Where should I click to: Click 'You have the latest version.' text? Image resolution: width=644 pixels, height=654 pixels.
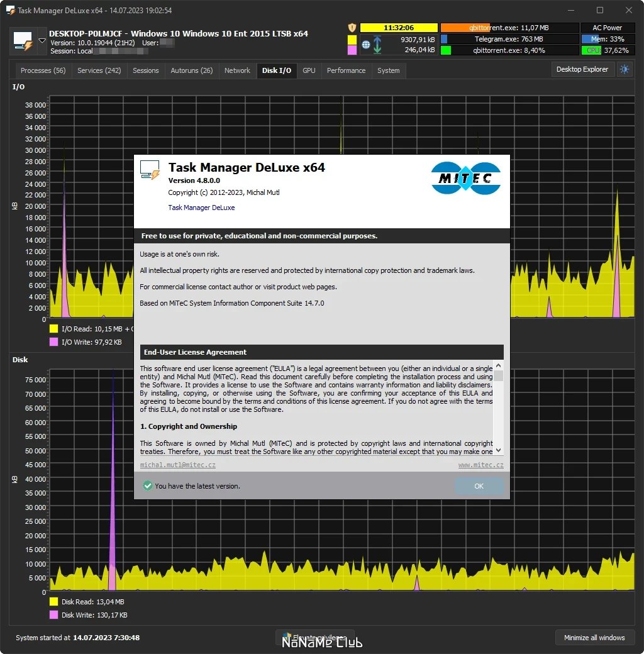pyautogui.click(x=197, y=486)
